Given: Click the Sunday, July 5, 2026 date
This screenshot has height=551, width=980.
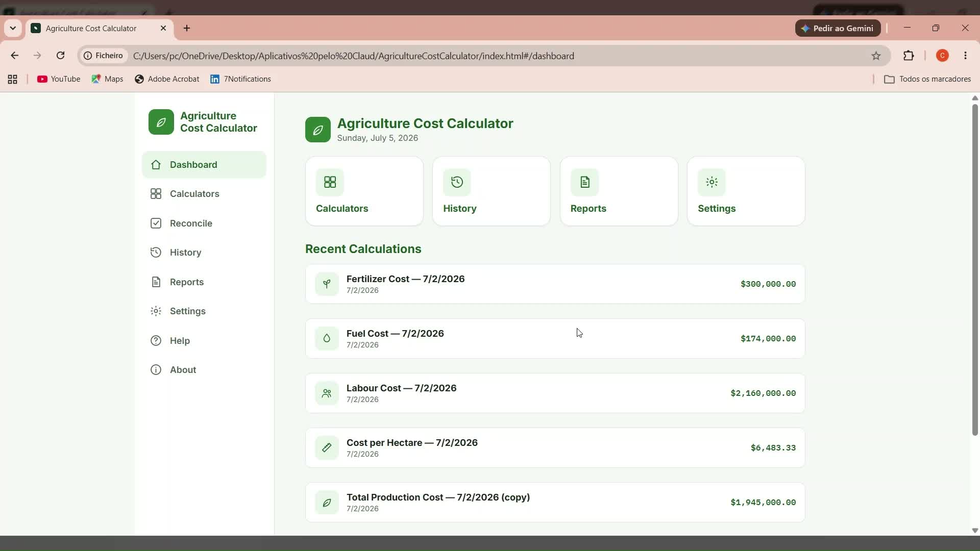Looking at the screenshot, I should click(x=377, y=138).
